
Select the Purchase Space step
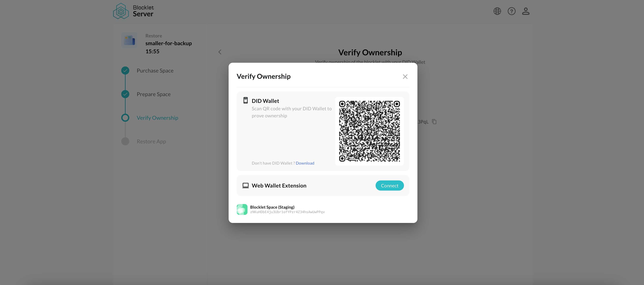point(155,70)
